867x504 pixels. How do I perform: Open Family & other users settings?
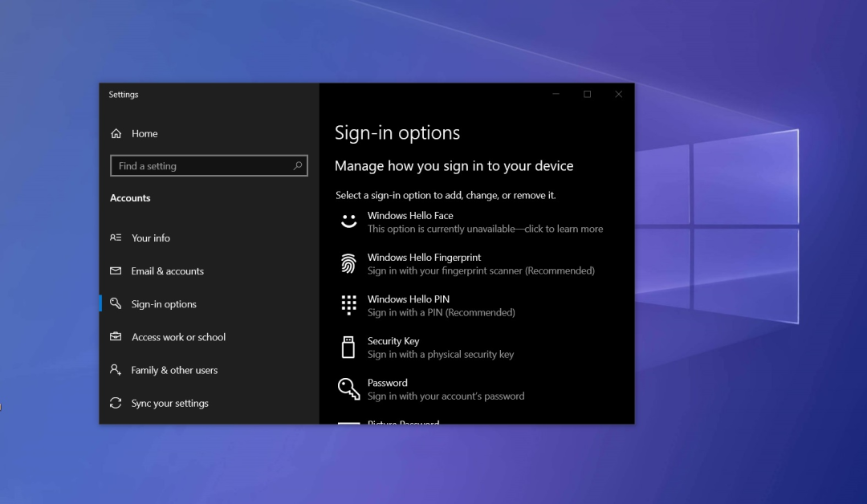tap(174, 370)
